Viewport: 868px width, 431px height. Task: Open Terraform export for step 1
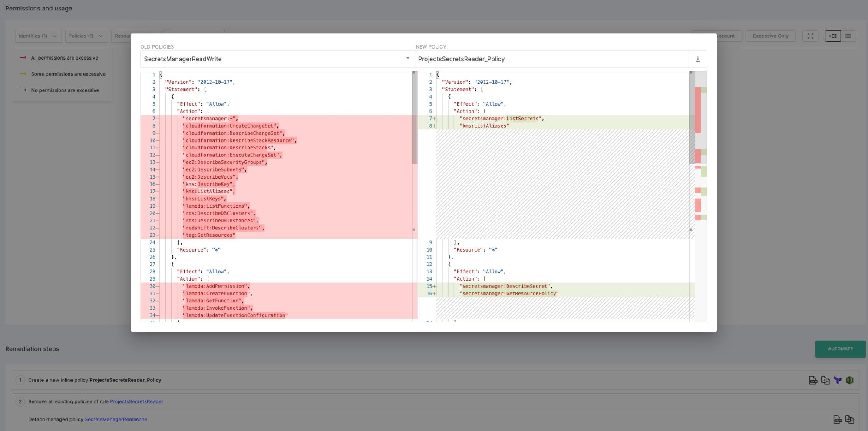(838, 380)
